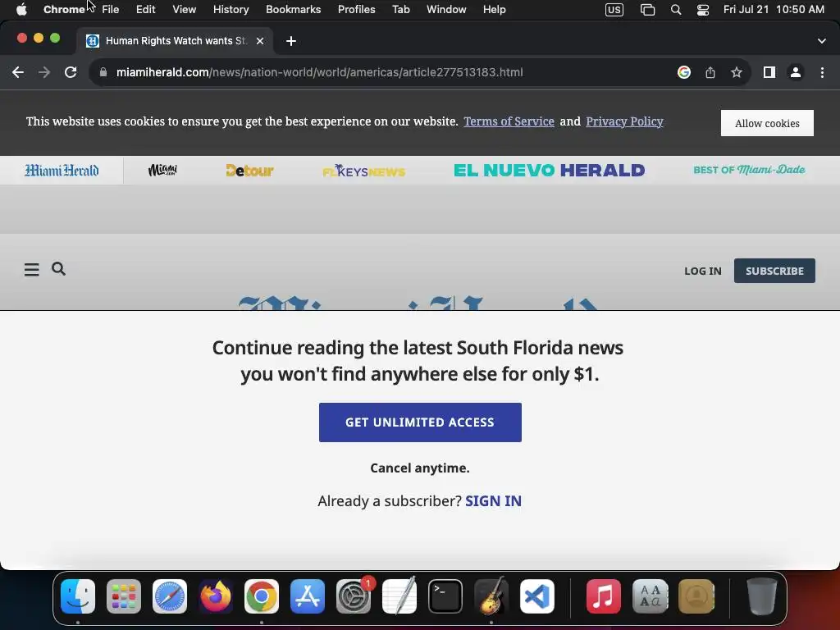The image size is (840, 630).
Task: Click the SUBSCRIBE button
Action: tap(774, 271)
